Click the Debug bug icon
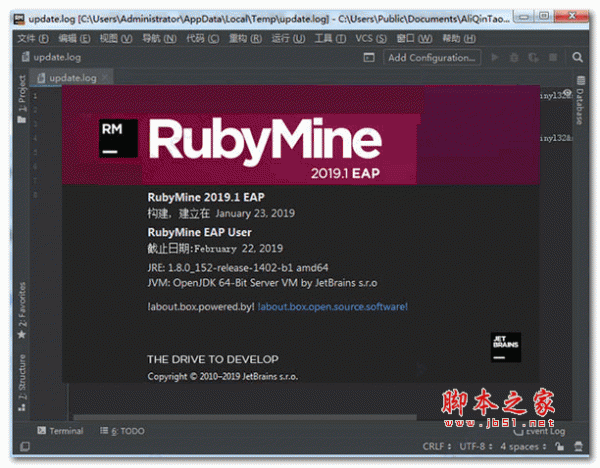600x468 pixels. coord(514,57)
